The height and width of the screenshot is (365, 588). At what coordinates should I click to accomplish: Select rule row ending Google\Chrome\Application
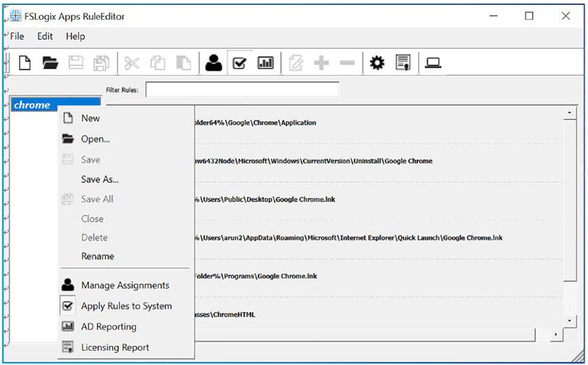coord(379,123)
